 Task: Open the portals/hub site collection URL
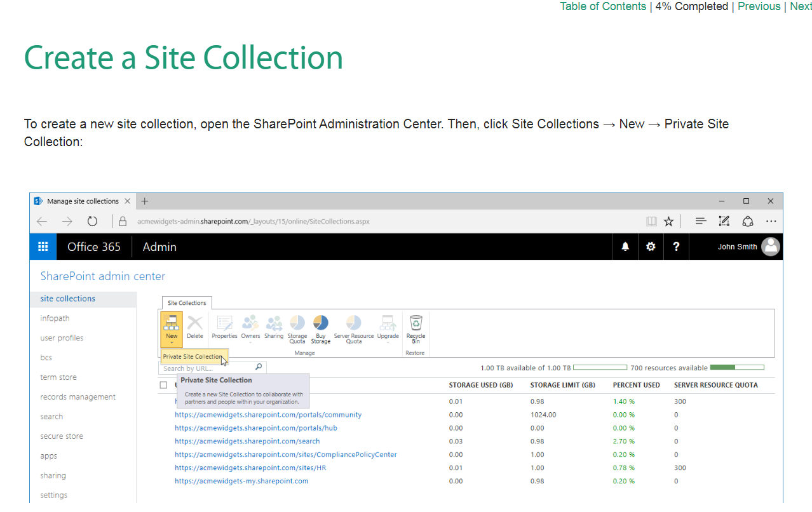click(256, 428)
